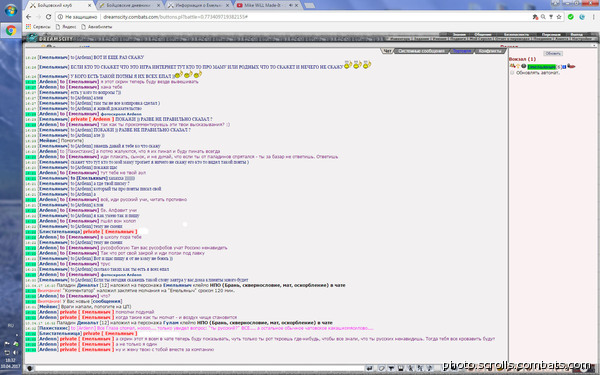Open the "Безопасность" top menu
Viewport: 600px width, 375px height.
[x=516, y=34]
